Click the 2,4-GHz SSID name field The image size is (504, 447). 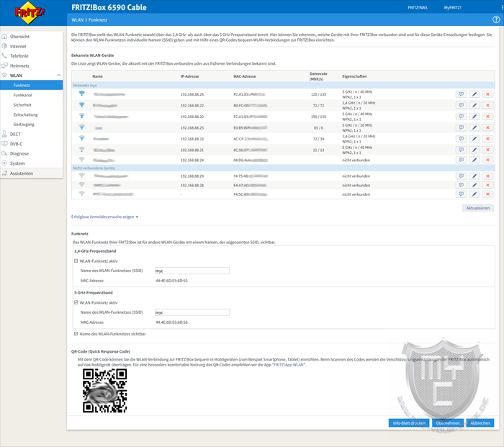click(x=191, y=271)
